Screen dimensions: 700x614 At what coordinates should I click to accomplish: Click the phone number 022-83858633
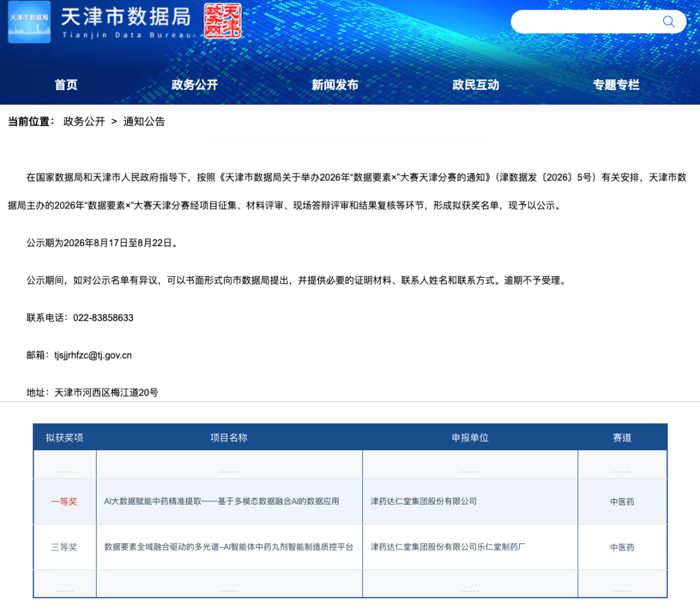tap(103, 318)
